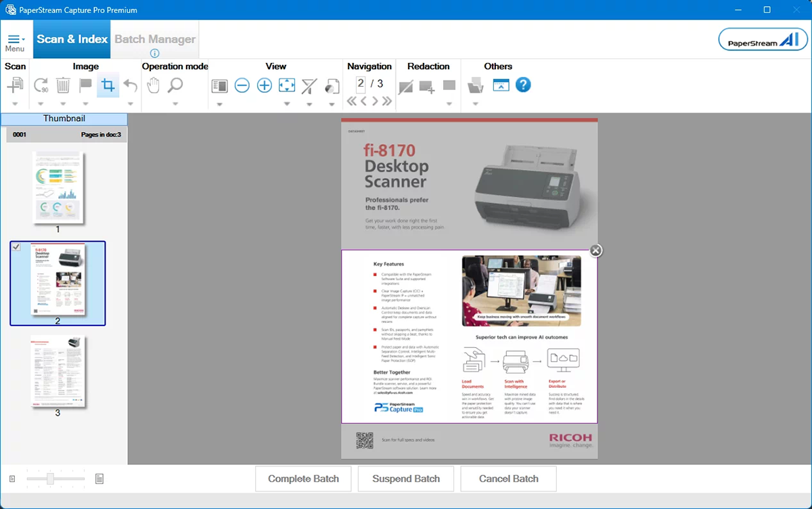Click the color mode page icon

tap(332, 86)
